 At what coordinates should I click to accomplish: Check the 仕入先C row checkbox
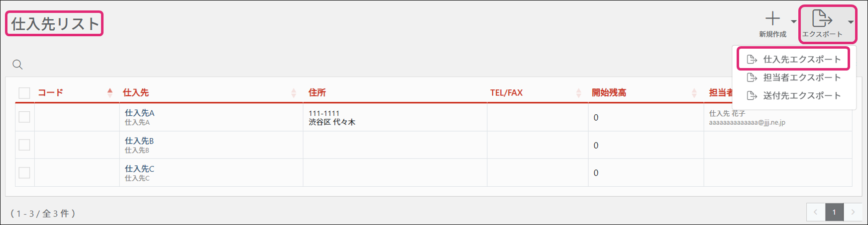pos(24,173)
